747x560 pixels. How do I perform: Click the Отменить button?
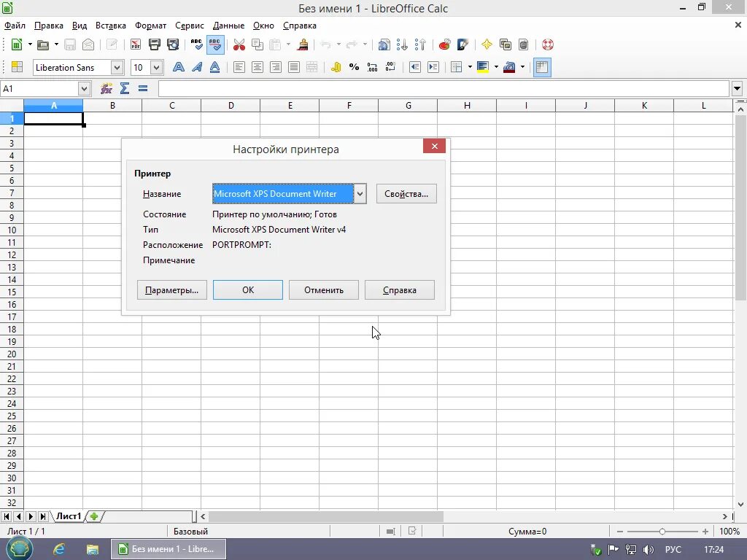(323, 290)
